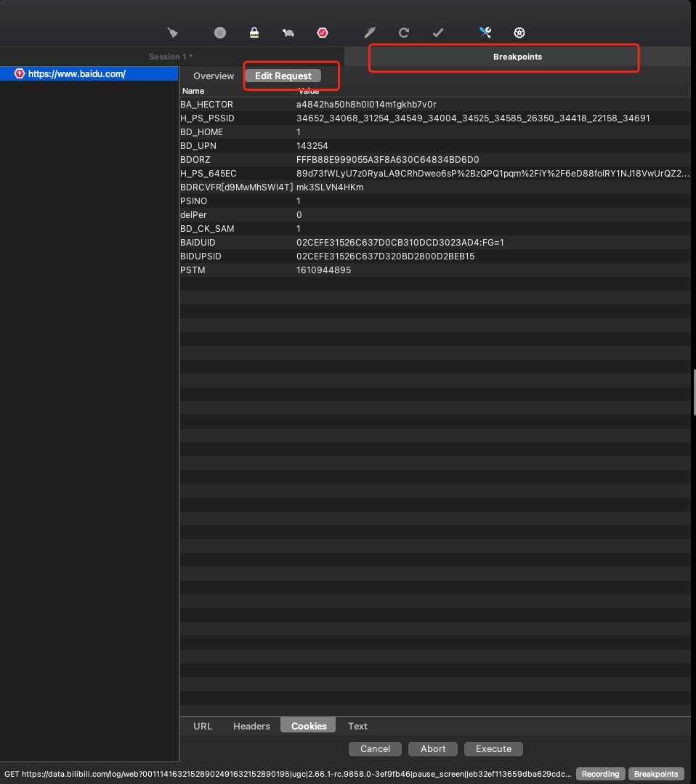This screenshot has width=696, height=784.
Task: Click value a4842ha50h8h0l014m1gkhb7v0r
Action: [x=366, y=105]
